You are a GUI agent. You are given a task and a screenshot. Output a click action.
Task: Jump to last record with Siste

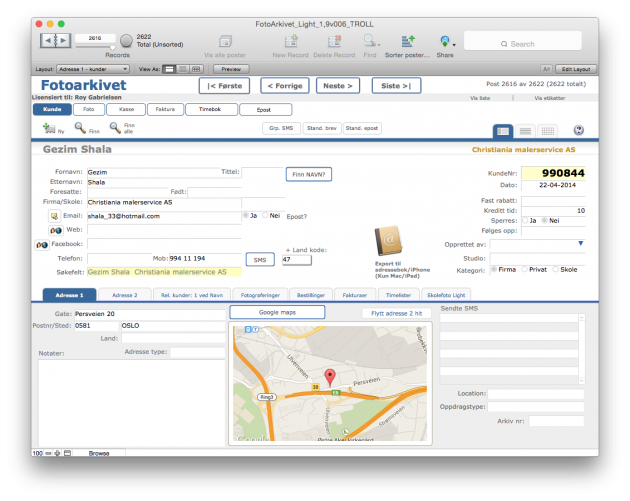pos(396,86)
